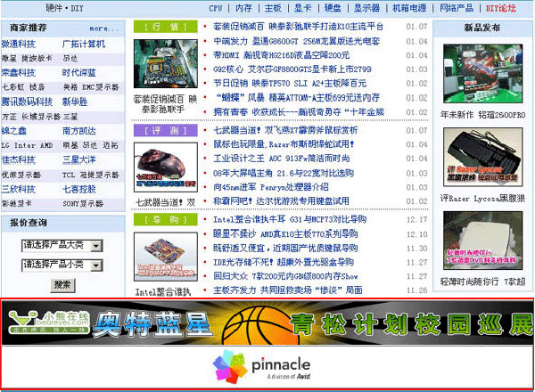Open merchant link 南方凯达

(78, 131)
